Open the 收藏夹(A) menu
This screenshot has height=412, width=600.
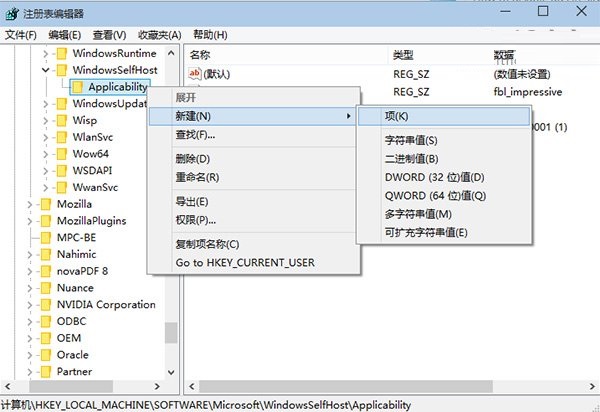[x=160, y=35]
